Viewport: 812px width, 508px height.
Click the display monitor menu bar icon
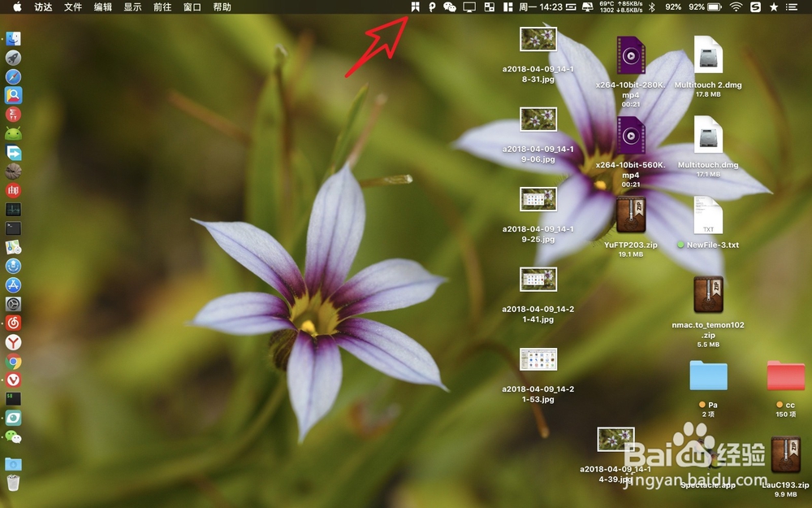(x=469, y=7)
